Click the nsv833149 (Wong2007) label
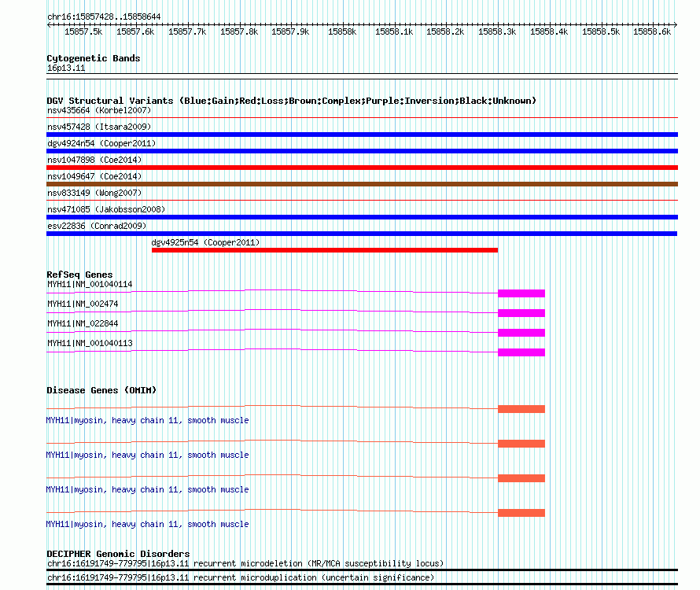This screenshot has height=590, width=700. click(x=94, y=193)
